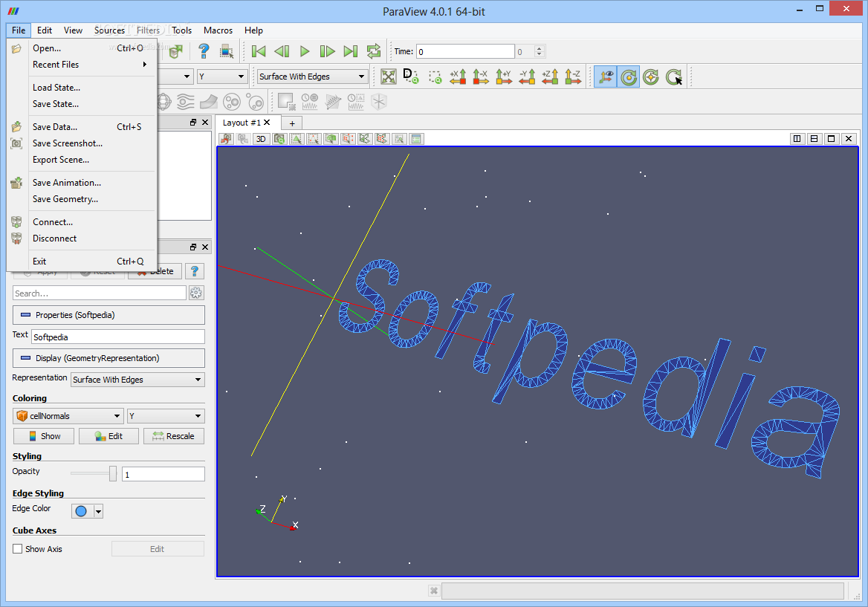The image size is (868, 607).
Task: Toggle the orientation axes visibility button
Action: click(x=606, y=77)
